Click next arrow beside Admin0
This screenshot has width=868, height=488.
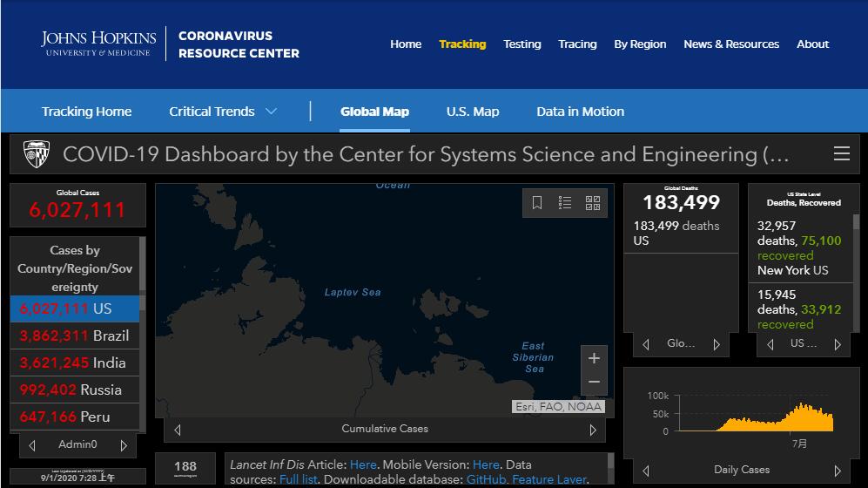click(124, 445)
